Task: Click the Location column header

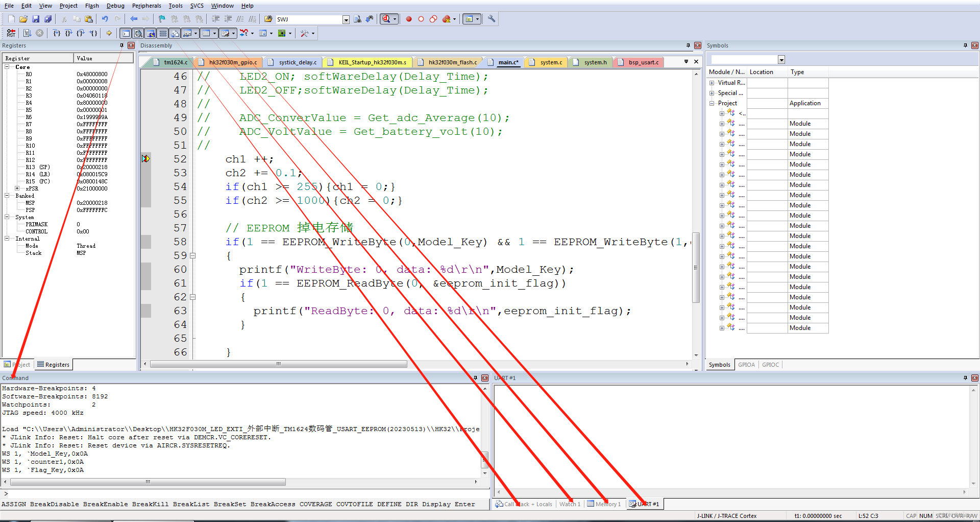Action: click(x=767, y=72)
